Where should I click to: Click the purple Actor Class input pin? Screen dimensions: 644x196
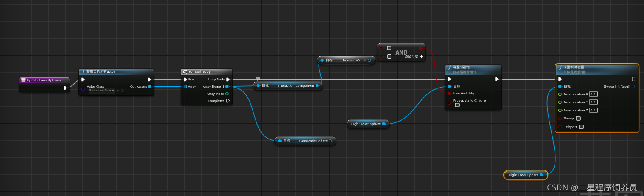tap(83, 88)
